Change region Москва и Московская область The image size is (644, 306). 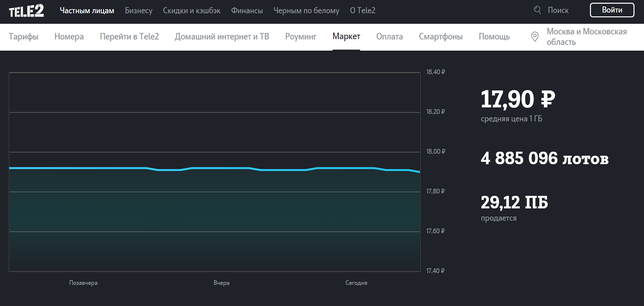[587, 37]
